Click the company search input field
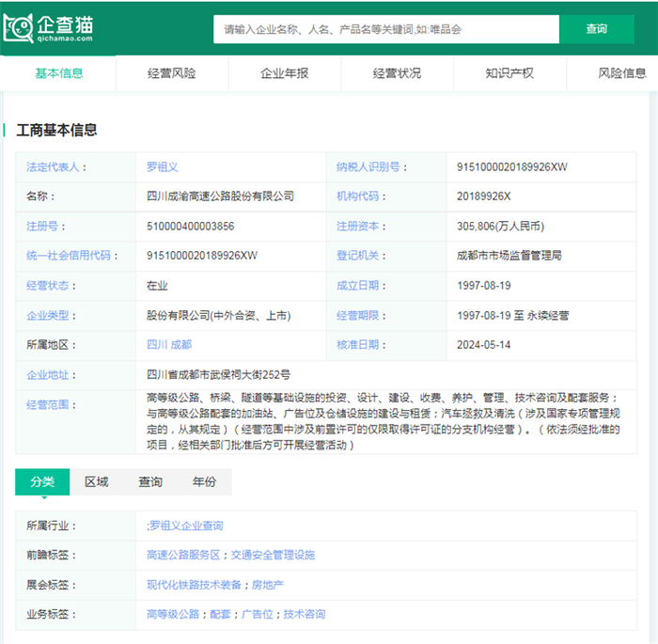658x644 pixels. pyautogui.click(x=385, y=29)
